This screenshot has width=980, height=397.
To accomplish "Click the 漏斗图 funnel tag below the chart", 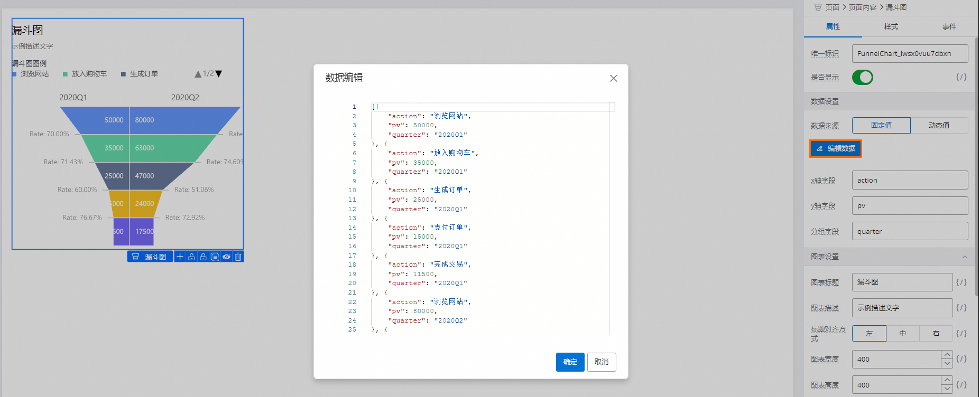I will point(150,257).
